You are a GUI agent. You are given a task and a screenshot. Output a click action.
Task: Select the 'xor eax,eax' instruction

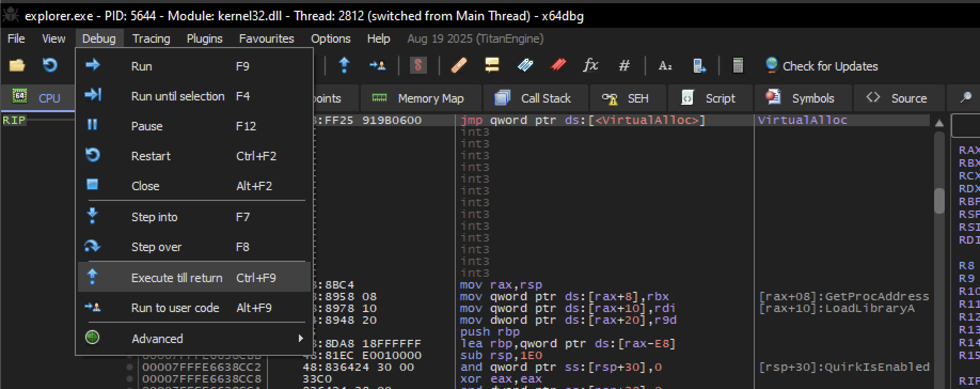[x=501, y=379]
